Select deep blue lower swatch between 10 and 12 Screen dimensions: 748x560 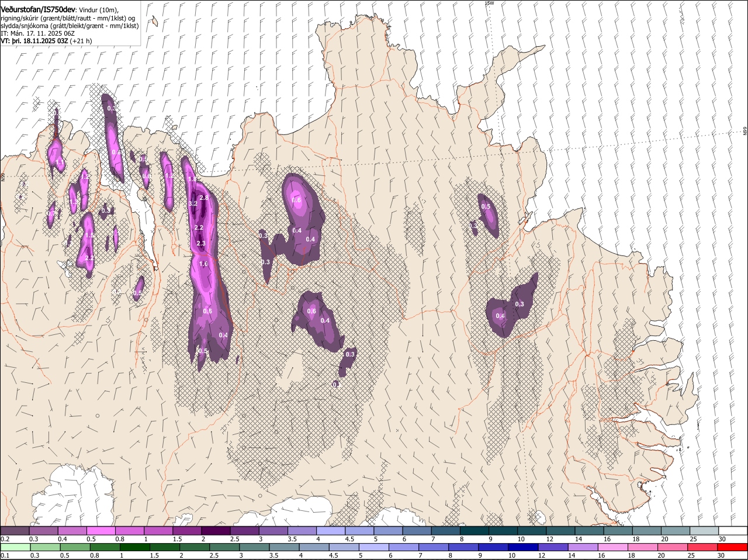[x=523, y=547]
